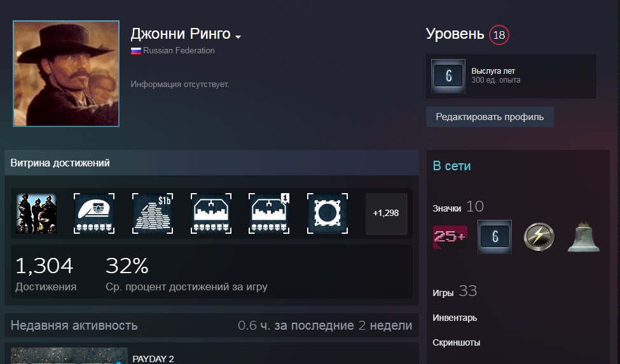620x364 pixels.
Task: Open the cowboy profile avatar image
Action: point(66,74)
